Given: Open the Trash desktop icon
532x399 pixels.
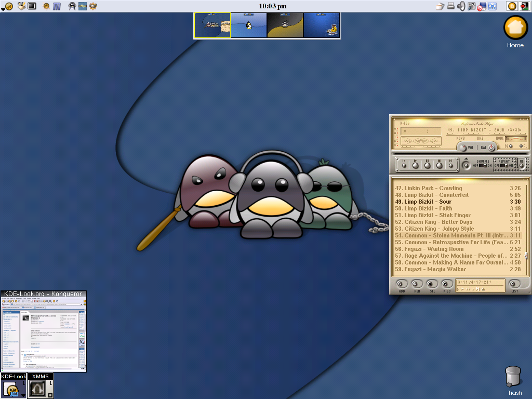Looking at the screenshot, I should pyautogui.click(x=514, y=381).
